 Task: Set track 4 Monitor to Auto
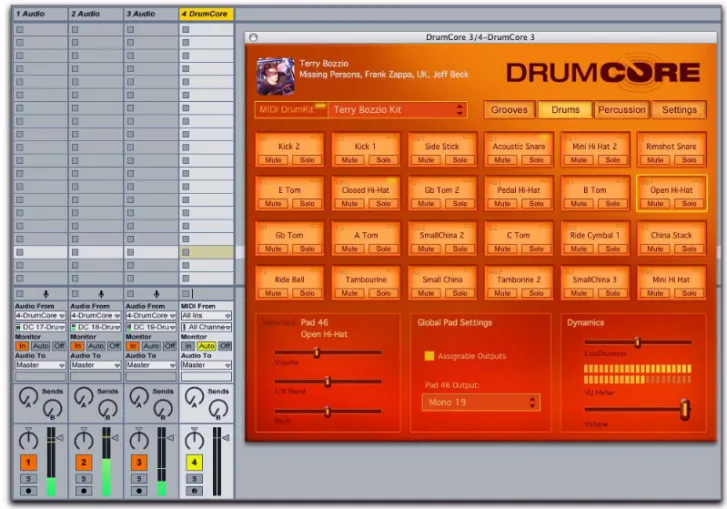coord(206,346)
